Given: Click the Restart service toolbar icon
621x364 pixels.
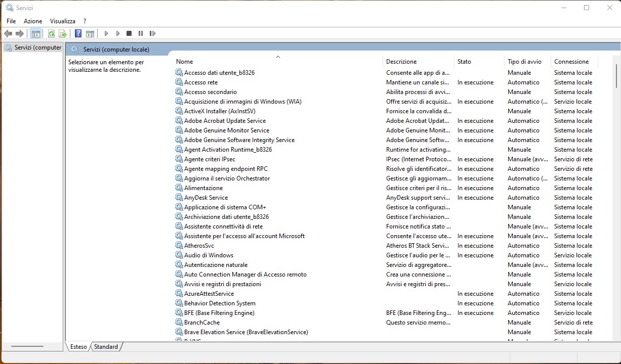Looking at the screenshot, I should [x=152, y=33].
